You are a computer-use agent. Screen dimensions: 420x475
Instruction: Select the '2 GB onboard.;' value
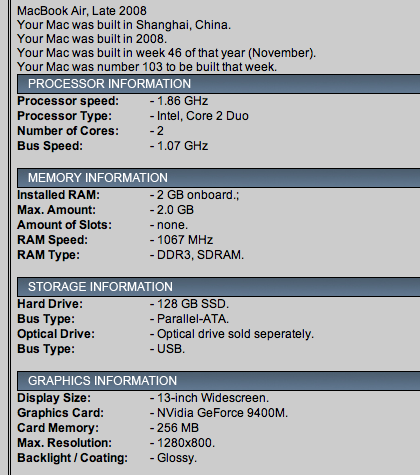coord(198,195)
